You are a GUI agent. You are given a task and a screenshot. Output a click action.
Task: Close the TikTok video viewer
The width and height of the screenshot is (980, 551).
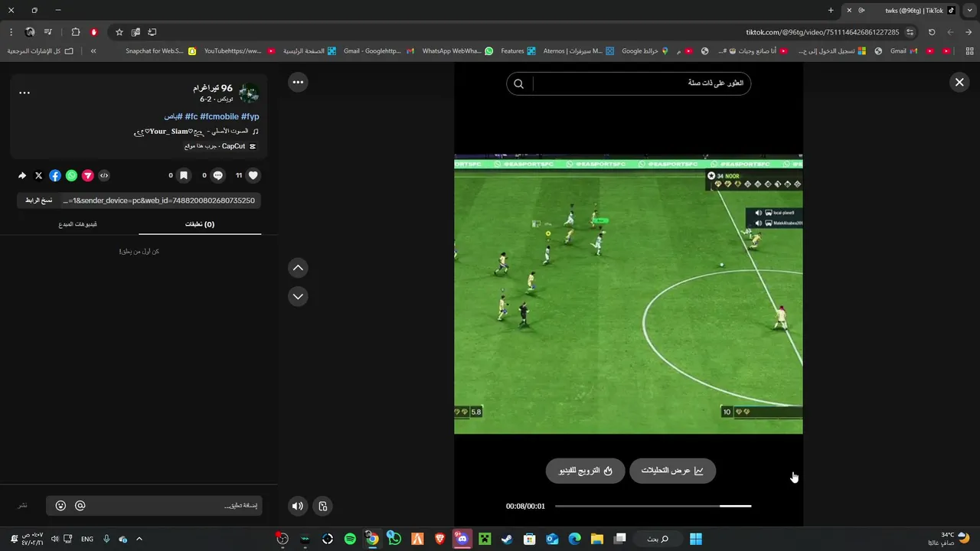(x=959, y=82)
